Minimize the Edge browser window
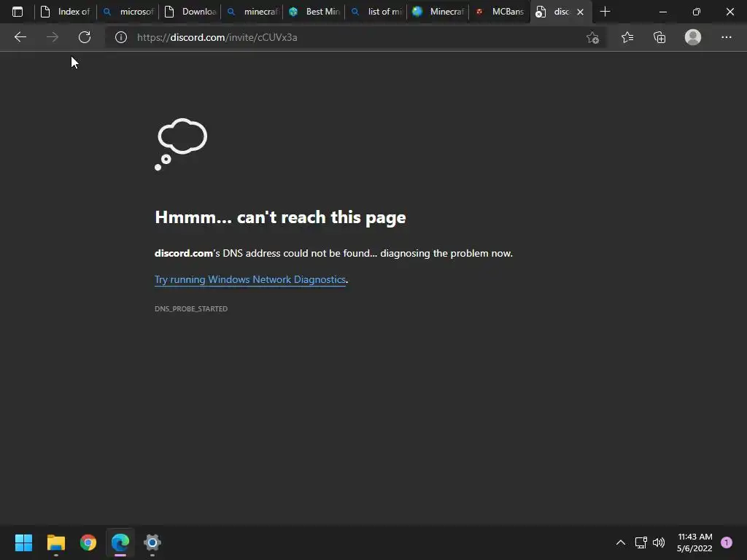 pos(662,12)
